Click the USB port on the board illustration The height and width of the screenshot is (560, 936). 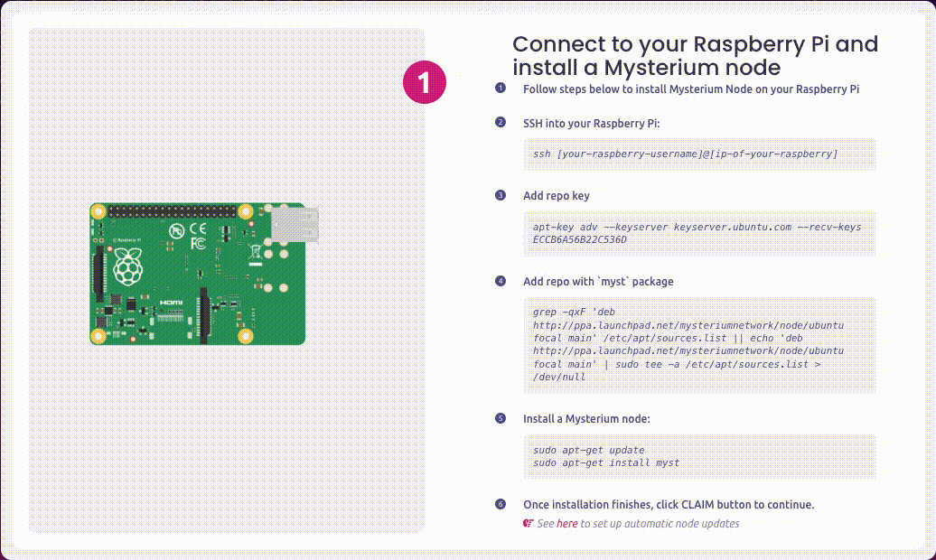(x=295, y=224)
